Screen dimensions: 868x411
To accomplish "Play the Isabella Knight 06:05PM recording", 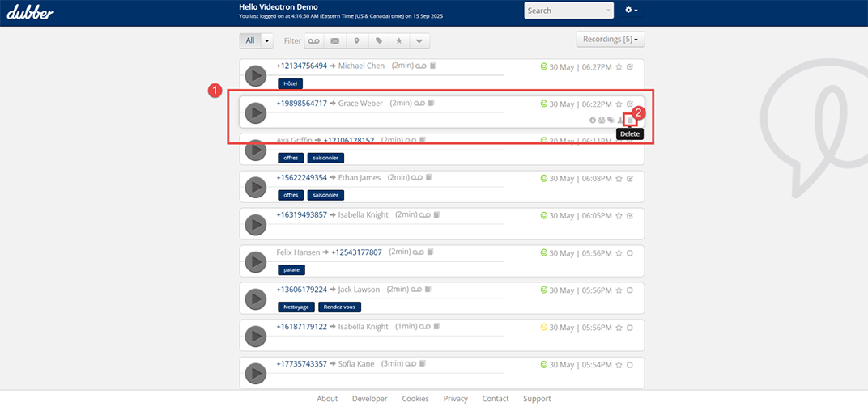I will click(x=256, y=225).
